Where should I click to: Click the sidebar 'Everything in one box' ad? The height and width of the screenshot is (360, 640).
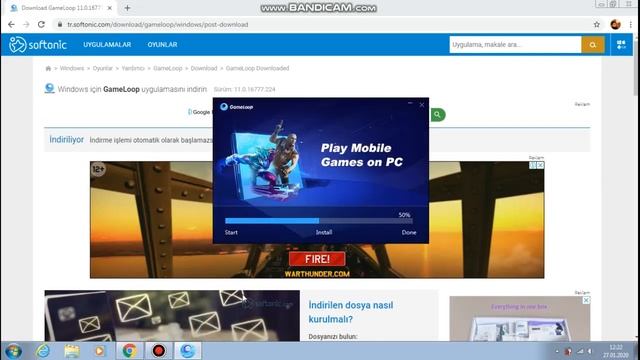(x=520, y=318)
